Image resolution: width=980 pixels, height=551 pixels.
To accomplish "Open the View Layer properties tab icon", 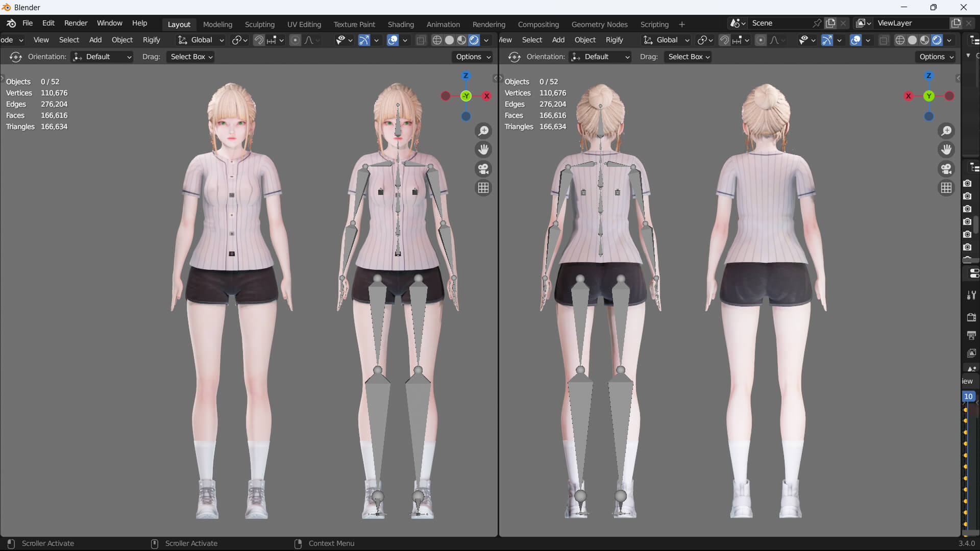I will point(971,353).
